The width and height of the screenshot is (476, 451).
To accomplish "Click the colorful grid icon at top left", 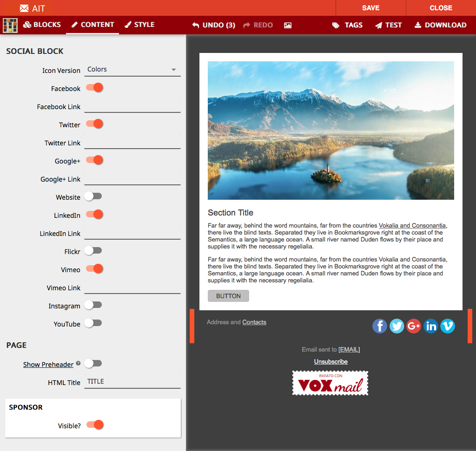I will tap(10, 26).
